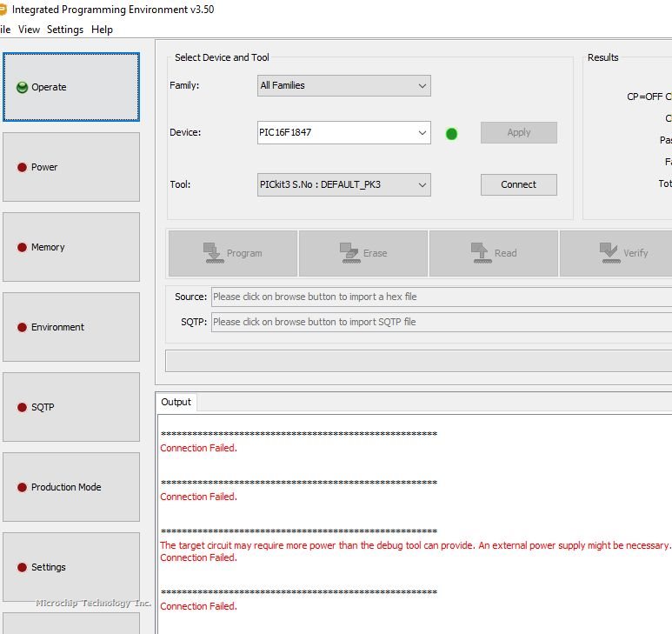672x634 pixels.
Task: Click the Connect button
Action: [x=518, y=184]
